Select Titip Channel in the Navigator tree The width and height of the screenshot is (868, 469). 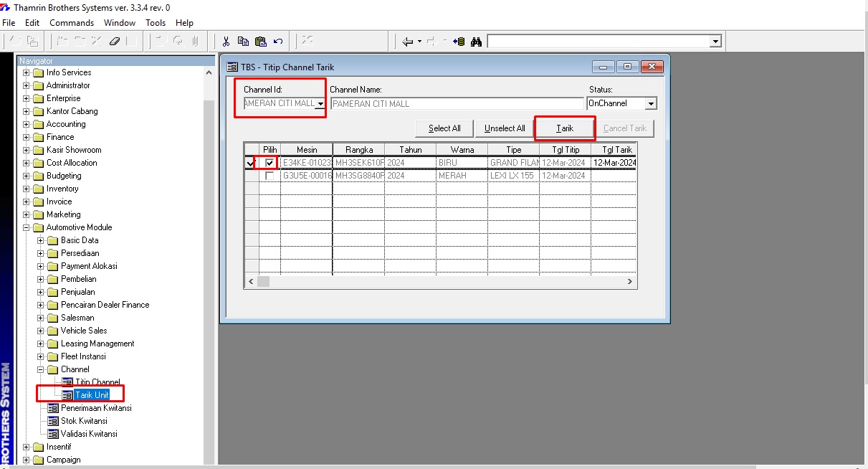pos(97,382)
